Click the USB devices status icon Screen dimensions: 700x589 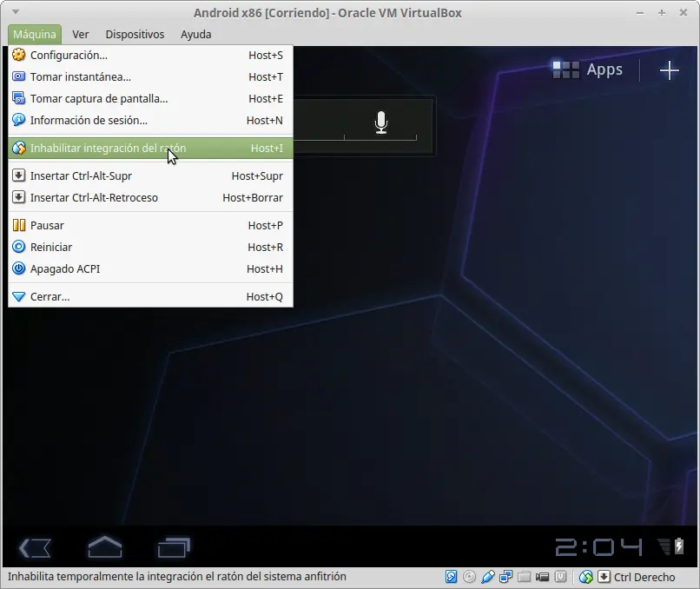pos(487,577)
